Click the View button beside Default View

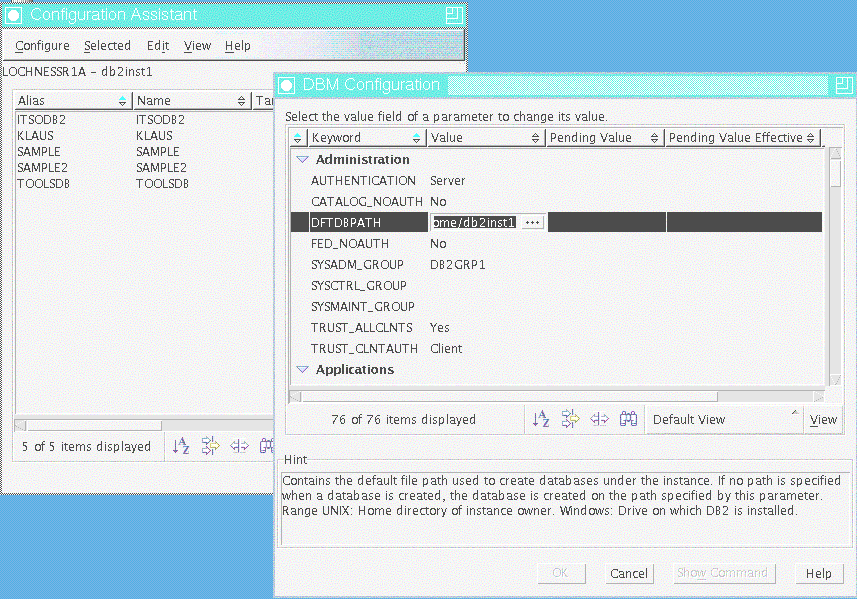point(823,420)
